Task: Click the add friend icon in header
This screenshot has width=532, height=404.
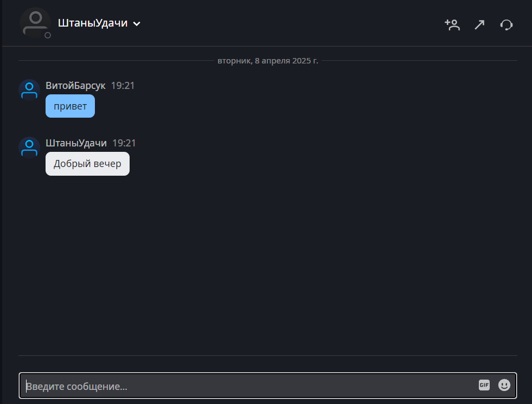Action: click(x=452, y=24)
